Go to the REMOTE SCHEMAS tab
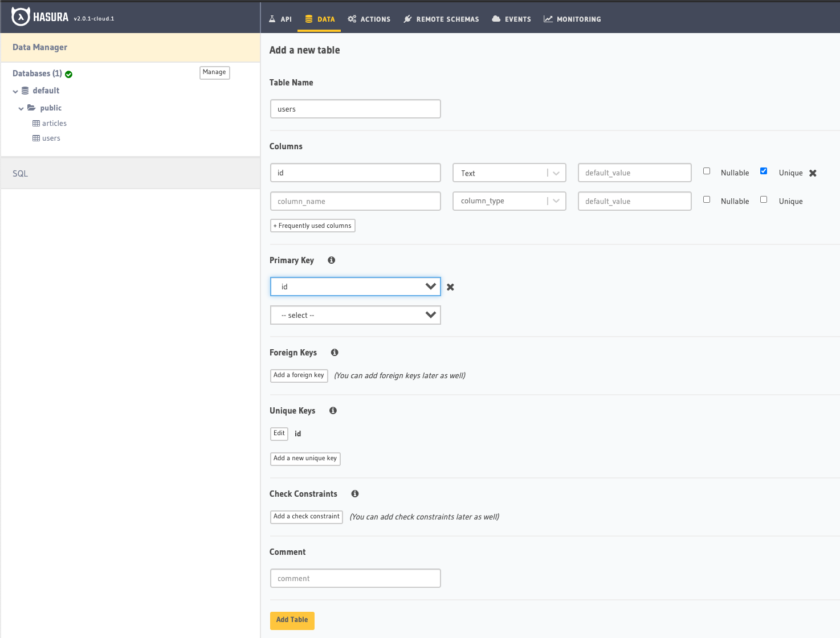This screenshot has height=638, width=840. coord(441,19)
